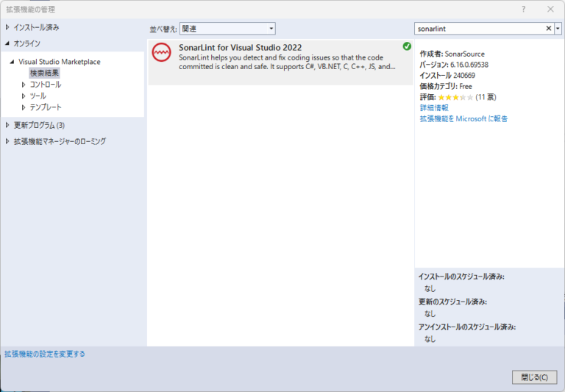The image size is (565, 392).
Task: Select the ツール tree item
Action: pos(38,96)
